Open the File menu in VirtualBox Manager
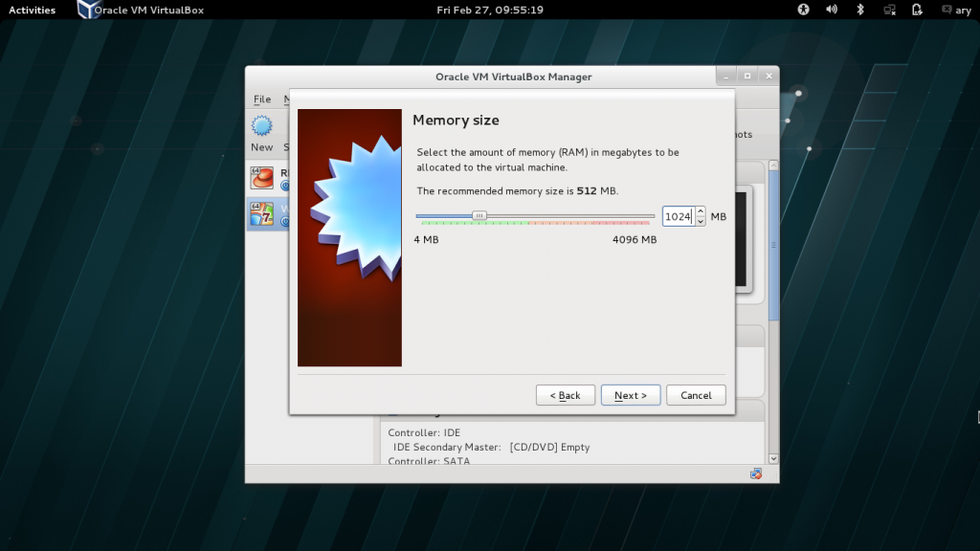The height and width of the screenshot is (551, 980). coord(262,99)
